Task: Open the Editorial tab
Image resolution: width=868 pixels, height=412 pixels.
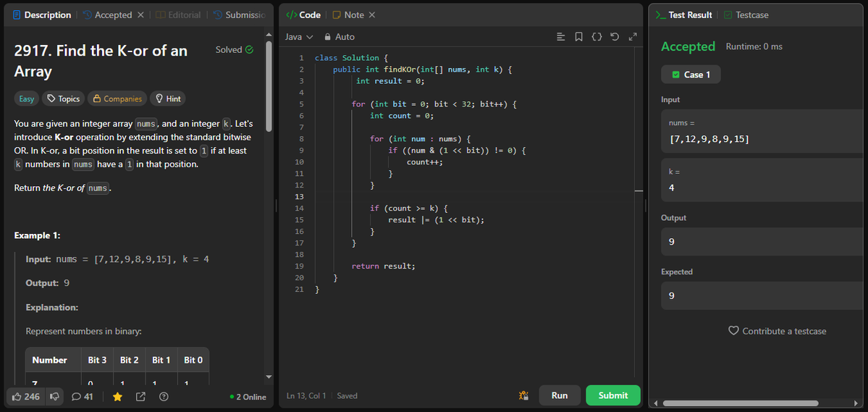Action: pyautogui.click(x=178, y=15)
